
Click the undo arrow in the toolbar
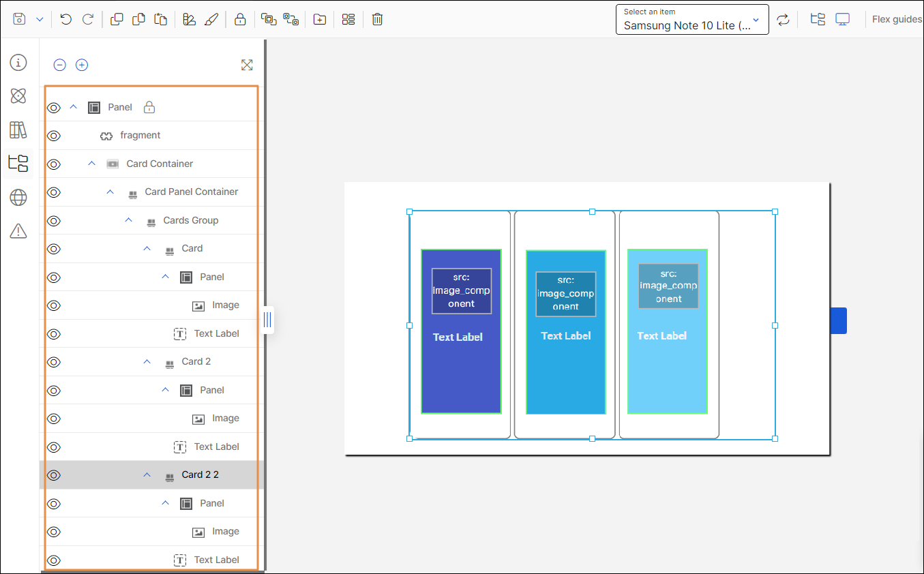click(x=65, y=19)
